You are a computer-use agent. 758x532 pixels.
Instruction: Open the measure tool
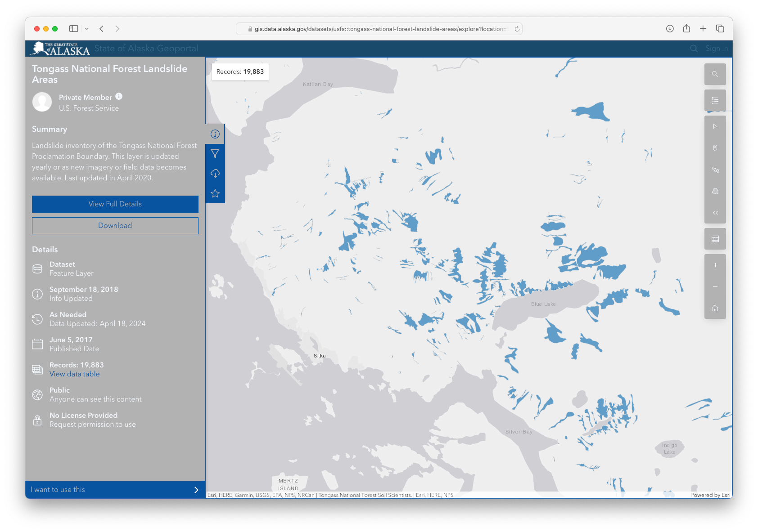715,170
